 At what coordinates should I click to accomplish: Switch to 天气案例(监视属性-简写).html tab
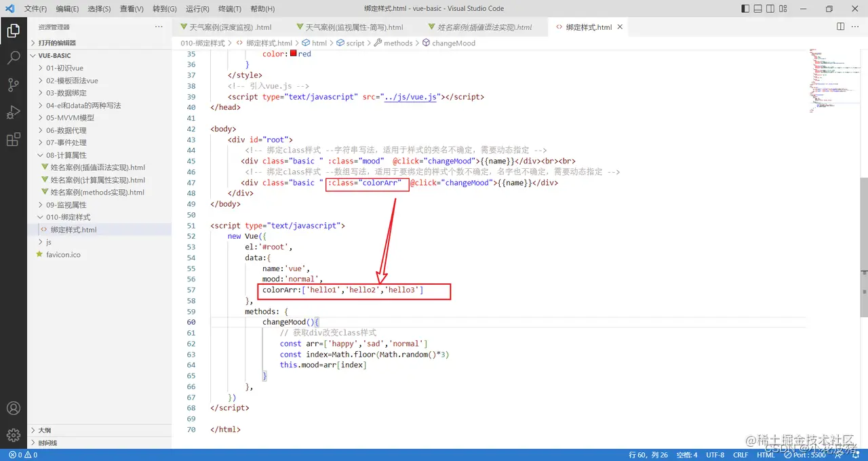pos(354,27)
